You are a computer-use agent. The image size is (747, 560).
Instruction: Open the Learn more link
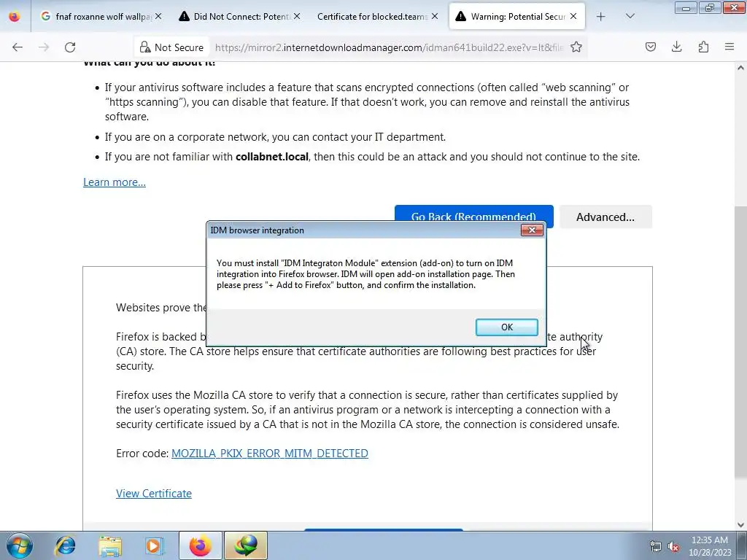115,182
